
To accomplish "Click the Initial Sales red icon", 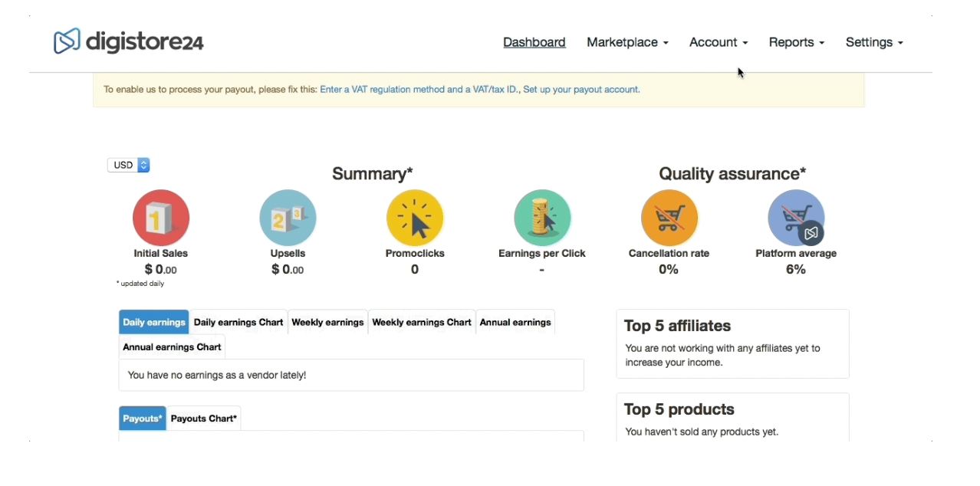I will [161, 218].
